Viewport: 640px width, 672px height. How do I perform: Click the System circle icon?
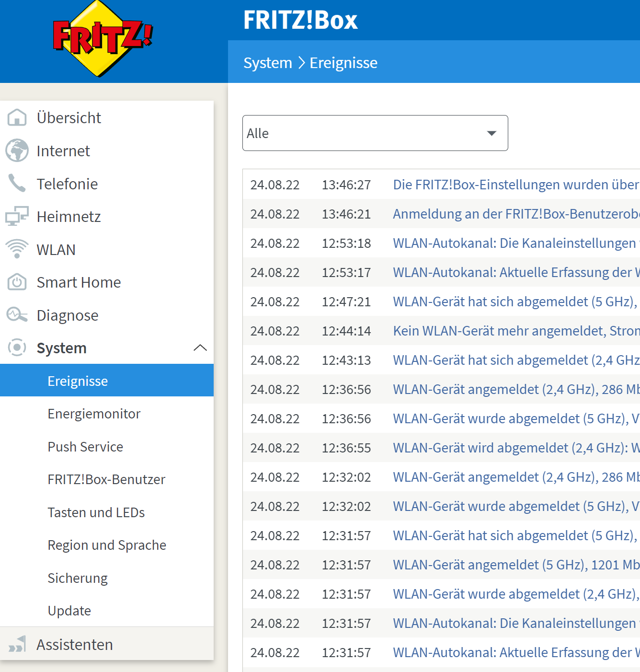click(x=17, y=348)
